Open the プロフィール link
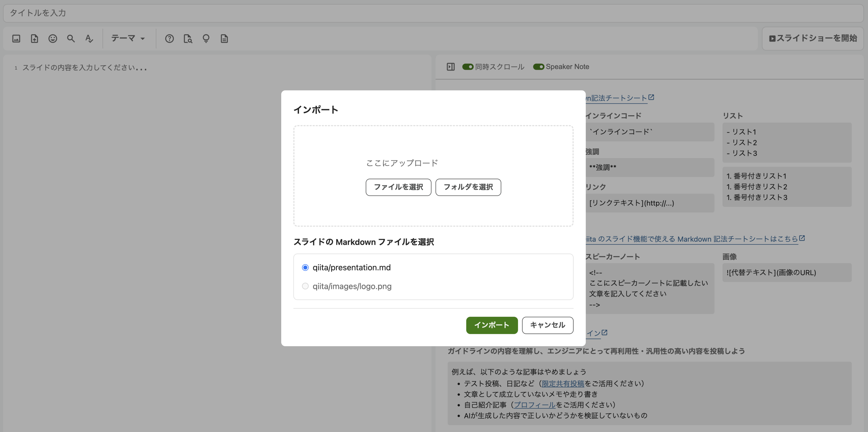The height and width of the screenshot is (432, 868). [534, 405]
